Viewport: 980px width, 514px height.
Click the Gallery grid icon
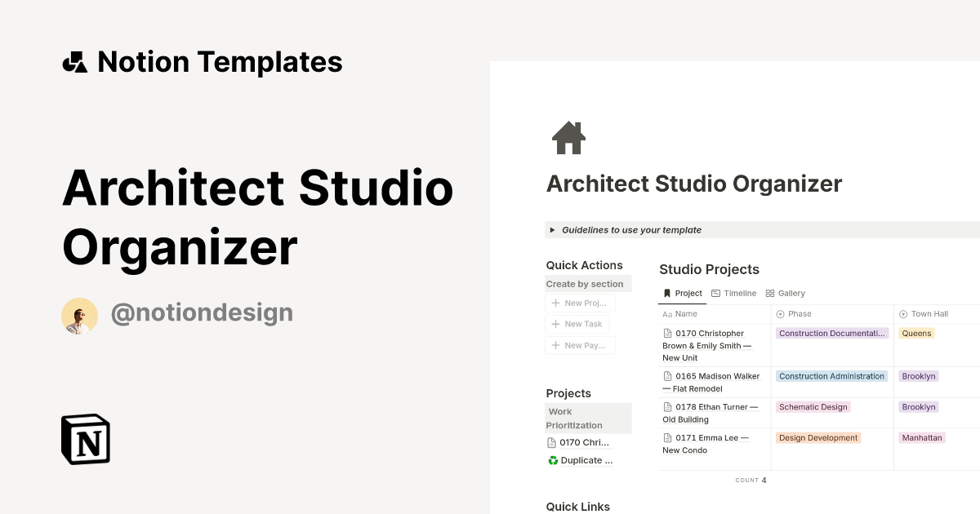(x=769, y=293)
